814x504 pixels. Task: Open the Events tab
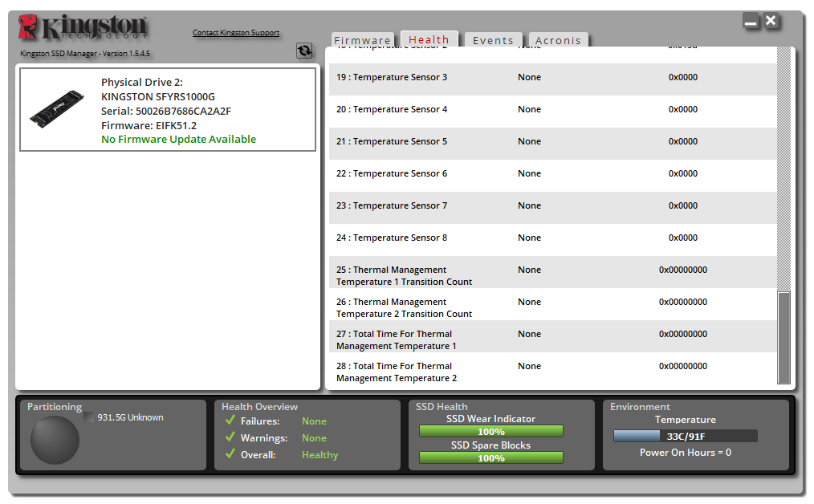click(493, 40)
